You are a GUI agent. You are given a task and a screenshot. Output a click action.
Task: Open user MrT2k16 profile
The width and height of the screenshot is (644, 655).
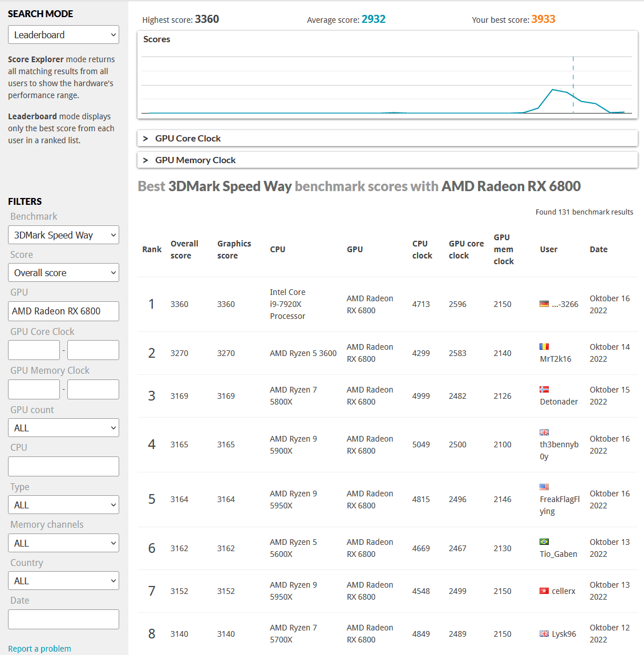click(x=556, y=359)
